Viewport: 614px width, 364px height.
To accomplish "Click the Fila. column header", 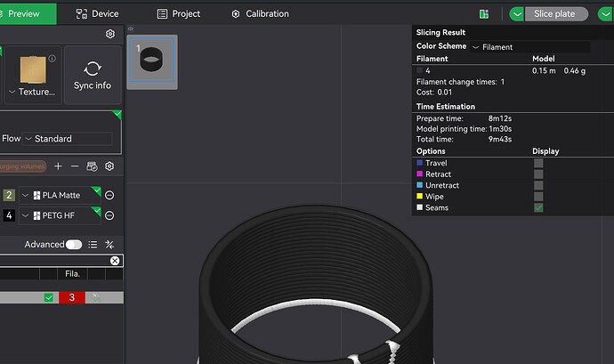I will pos(72,274).
